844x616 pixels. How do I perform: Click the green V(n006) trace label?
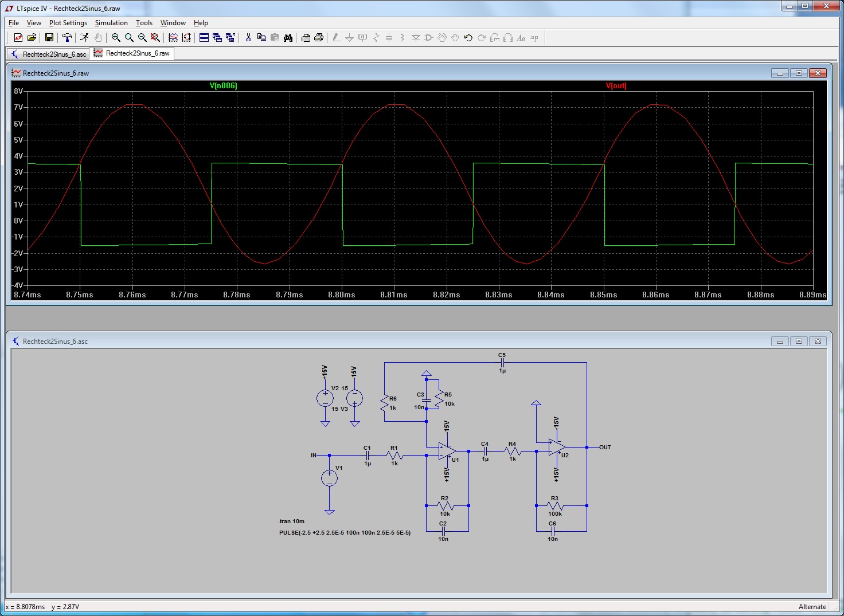point(223,85)
